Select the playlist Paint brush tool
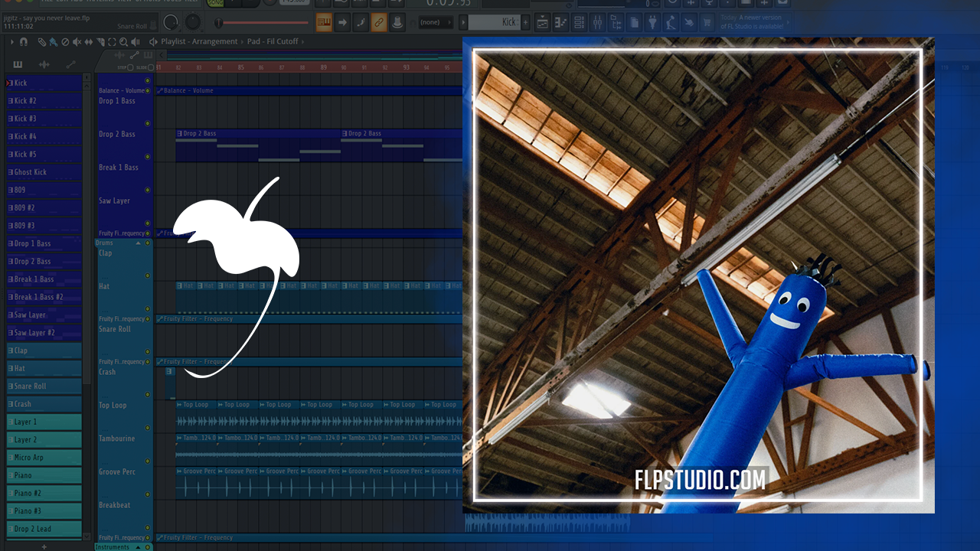This screenshot has width=980, height=551. [53, 42]
